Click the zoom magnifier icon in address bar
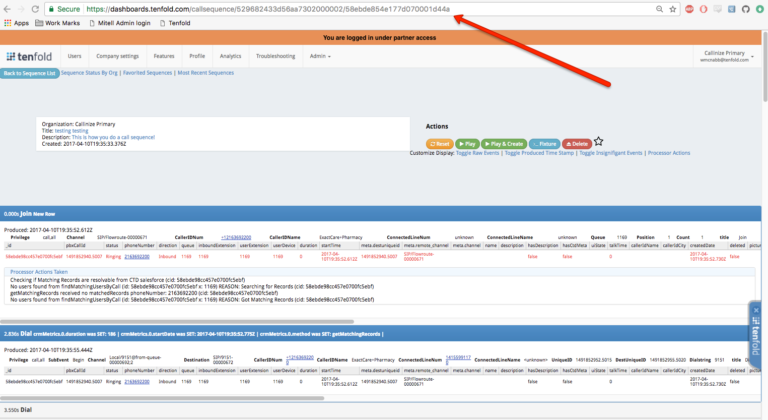The image size is (768, 420). 659,9
